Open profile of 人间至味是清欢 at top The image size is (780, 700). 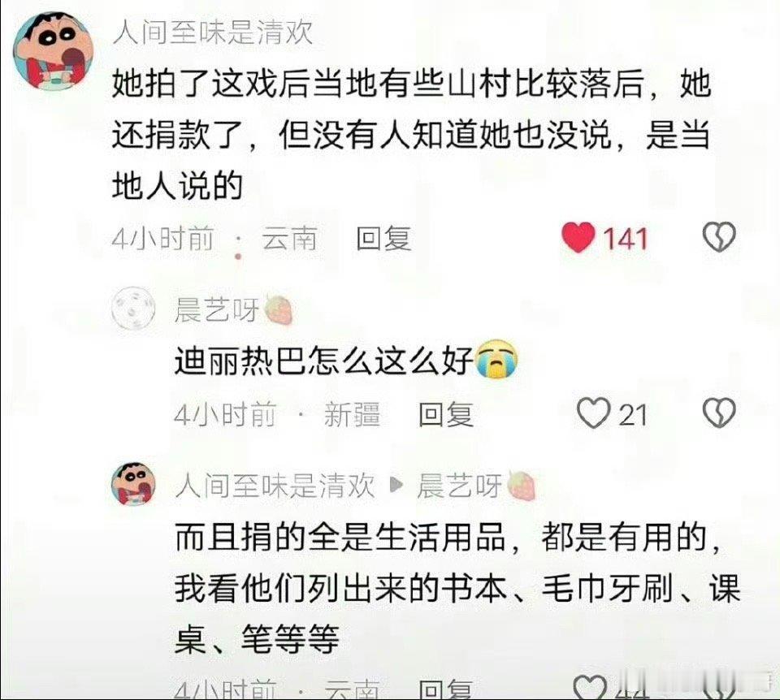[x=212, y=33]
